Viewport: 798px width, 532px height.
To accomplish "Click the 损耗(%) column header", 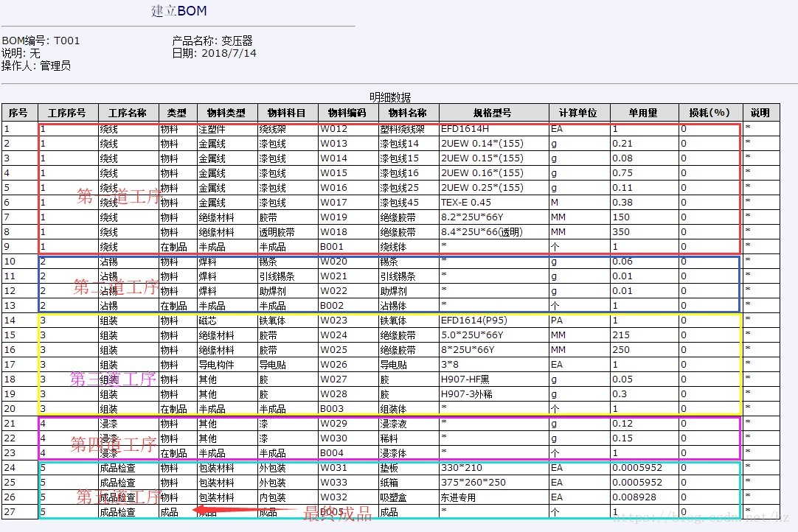I will pos(709,113).
